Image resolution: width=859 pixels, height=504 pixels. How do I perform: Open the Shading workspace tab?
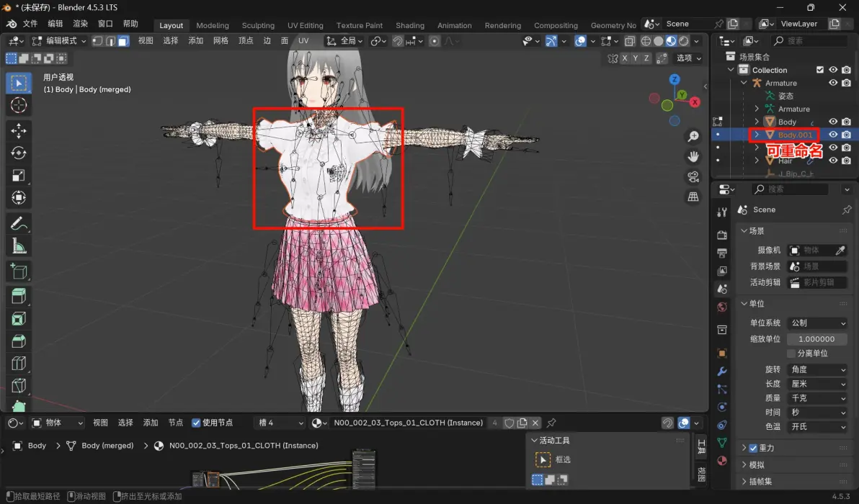pos(410,25)
